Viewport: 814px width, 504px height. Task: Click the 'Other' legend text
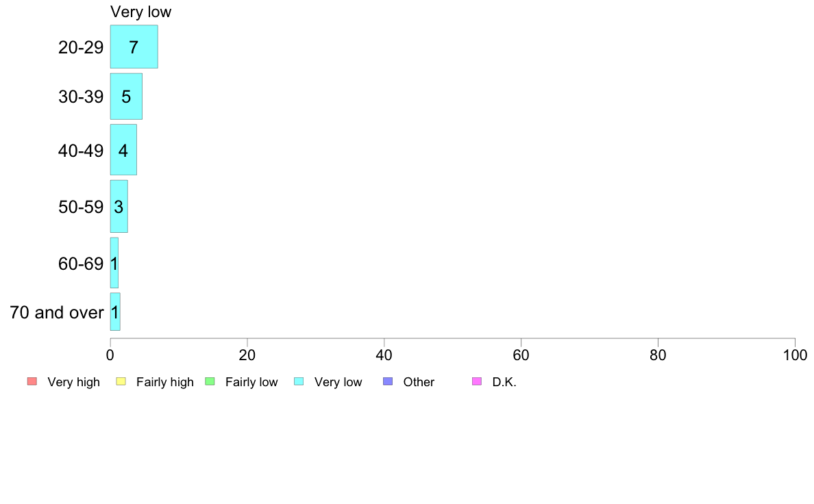[419, 382]
